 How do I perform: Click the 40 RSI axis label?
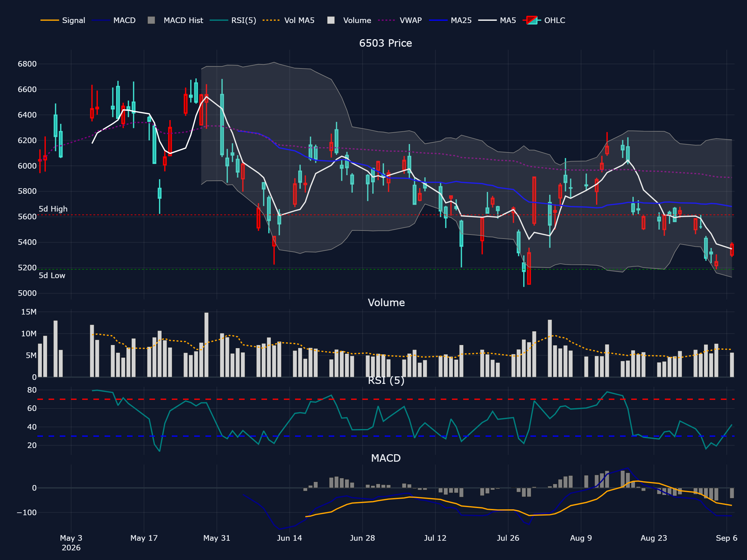pyautogui.click(x=32, y=427)
